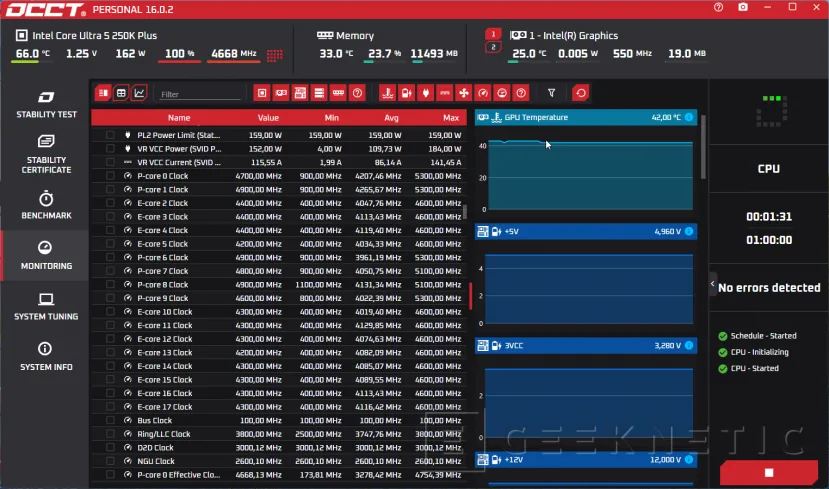The image size is (829, 489).
Task: Reset min/max values with the refresh icon
Action: tap(580, 93)
